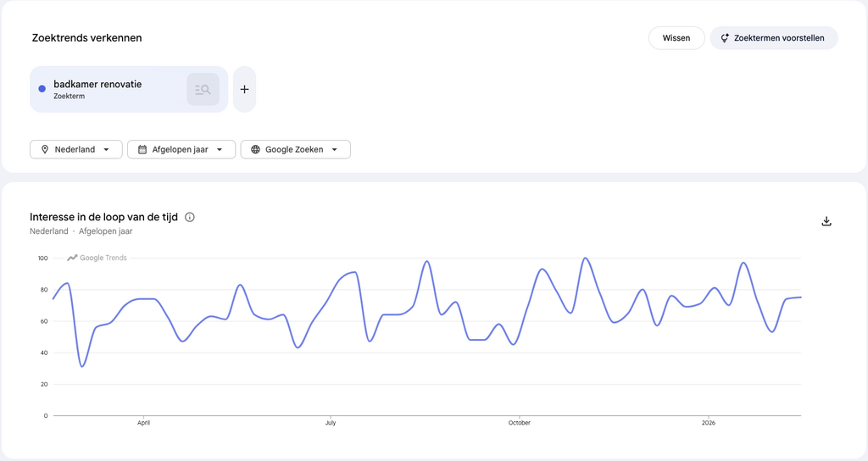868x461 pixels.
Task: Open the info tooltip beside the chart title
Action: (190, 217)
